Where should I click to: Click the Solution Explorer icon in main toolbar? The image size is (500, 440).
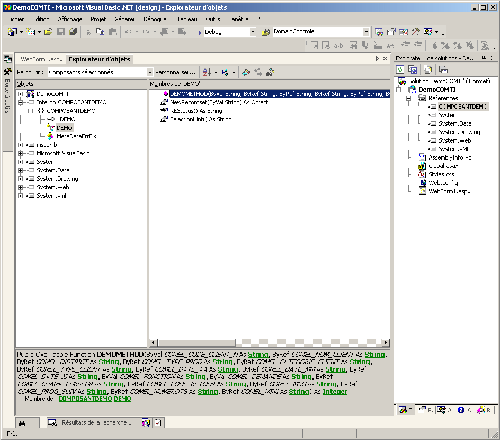(x=379, y=32)
